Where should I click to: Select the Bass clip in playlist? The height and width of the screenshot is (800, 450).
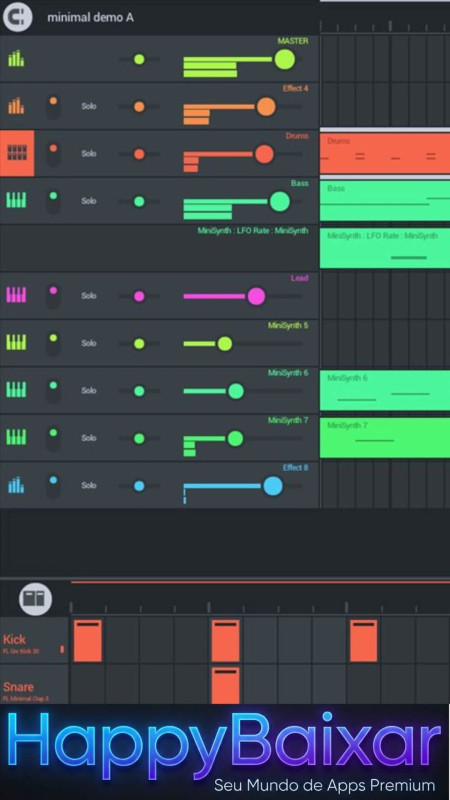tap(385, 201)
